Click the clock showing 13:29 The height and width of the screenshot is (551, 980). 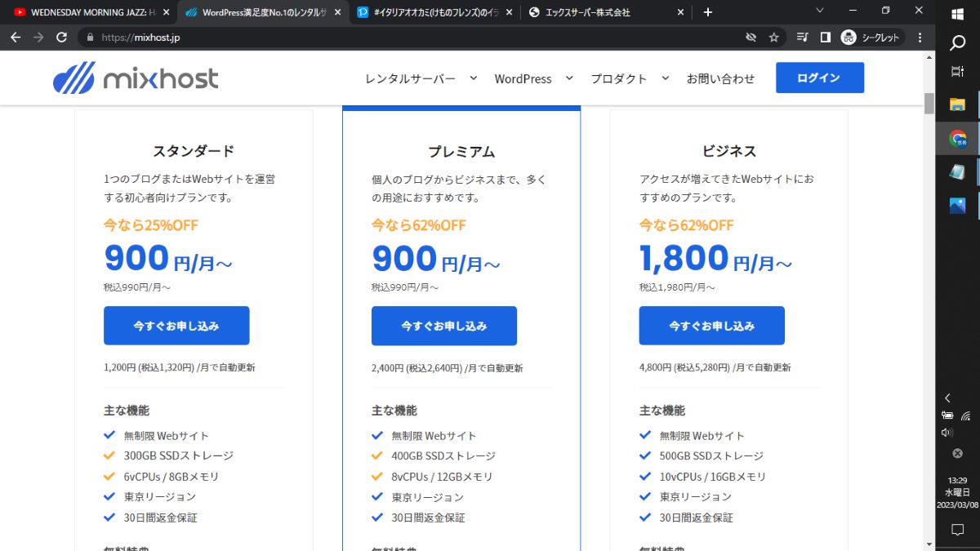(x=958, y=480)
